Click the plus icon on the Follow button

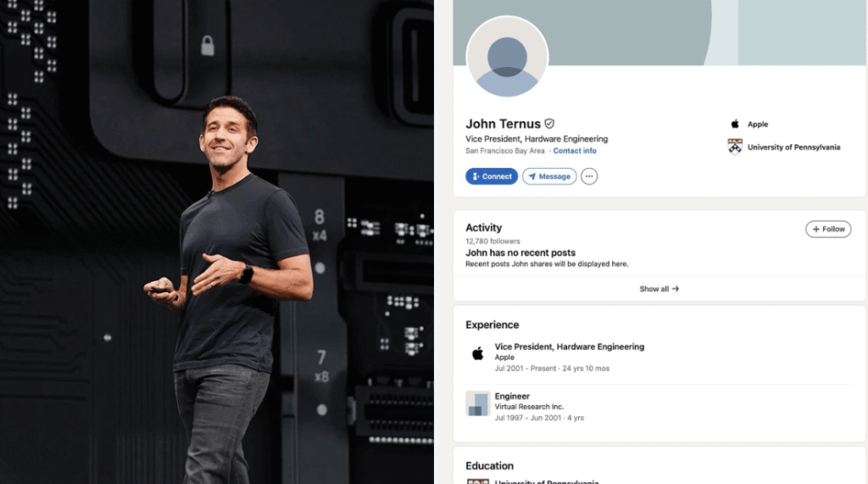[815, 229]
